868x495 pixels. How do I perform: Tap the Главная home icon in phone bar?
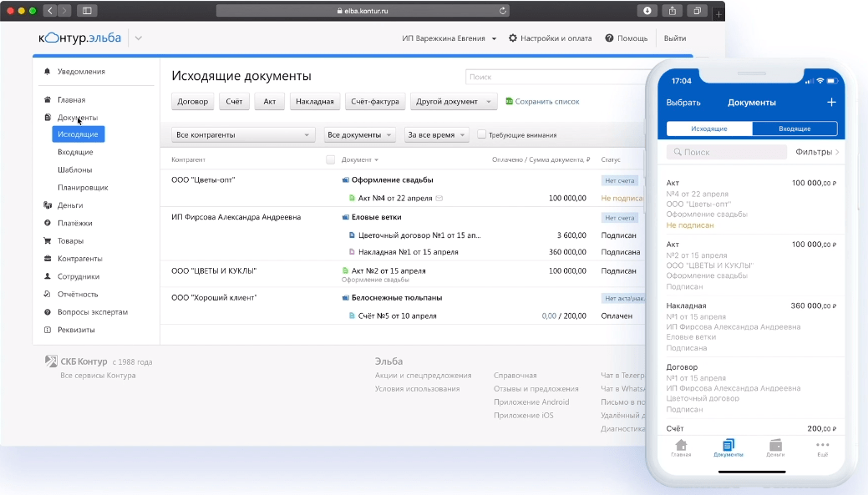[x=681, y=446]
